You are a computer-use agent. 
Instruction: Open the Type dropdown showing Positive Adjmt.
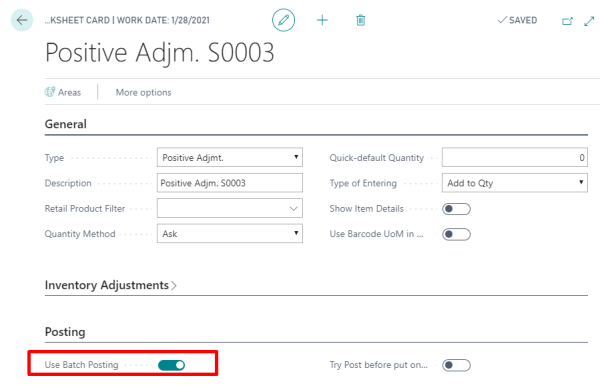point(230,157)
